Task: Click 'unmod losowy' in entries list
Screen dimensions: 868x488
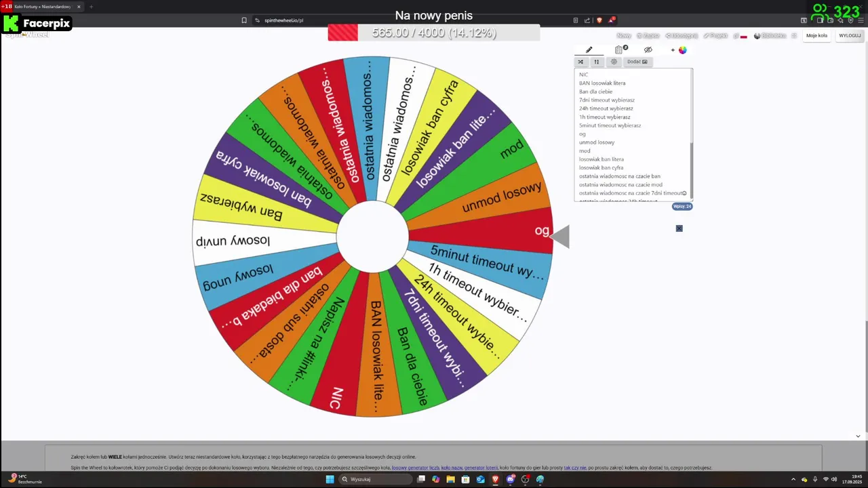Action: (x=597, y=142)
